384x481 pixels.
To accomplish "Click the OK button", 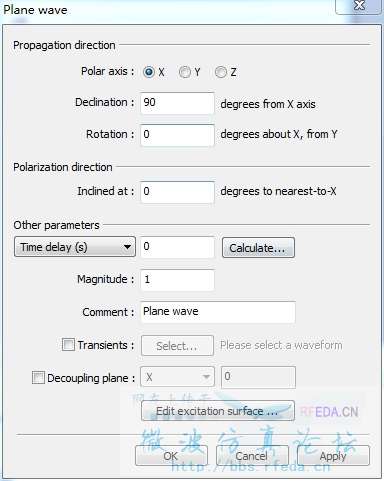I will pos(171,456).
